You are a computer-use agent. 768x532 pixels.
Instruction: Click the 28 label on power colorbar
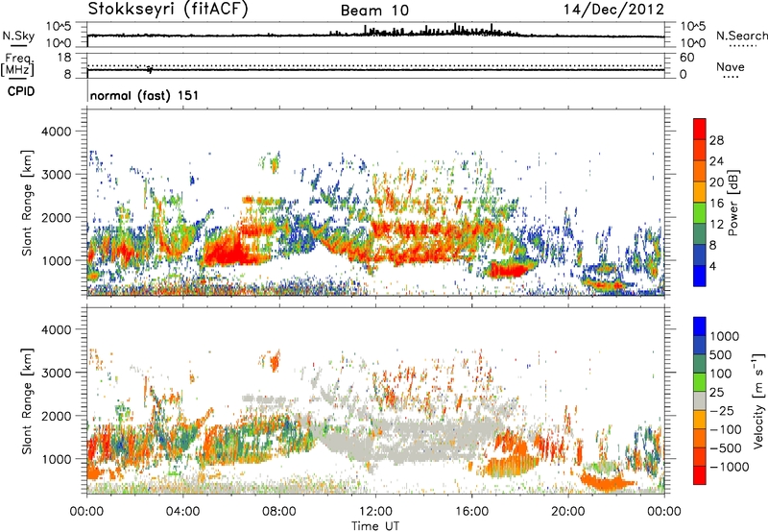click(716, 140)
